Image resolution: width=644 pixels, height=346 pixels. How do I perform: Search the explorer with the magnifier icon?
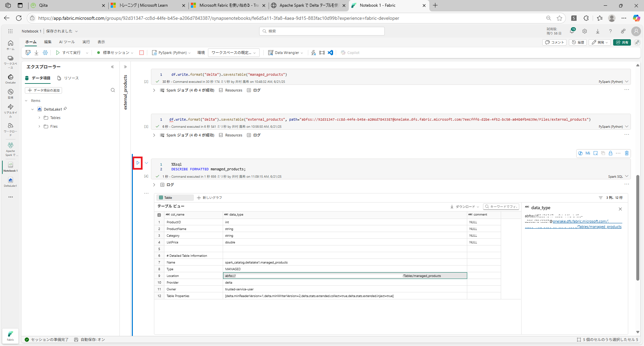tap(113, 90)
